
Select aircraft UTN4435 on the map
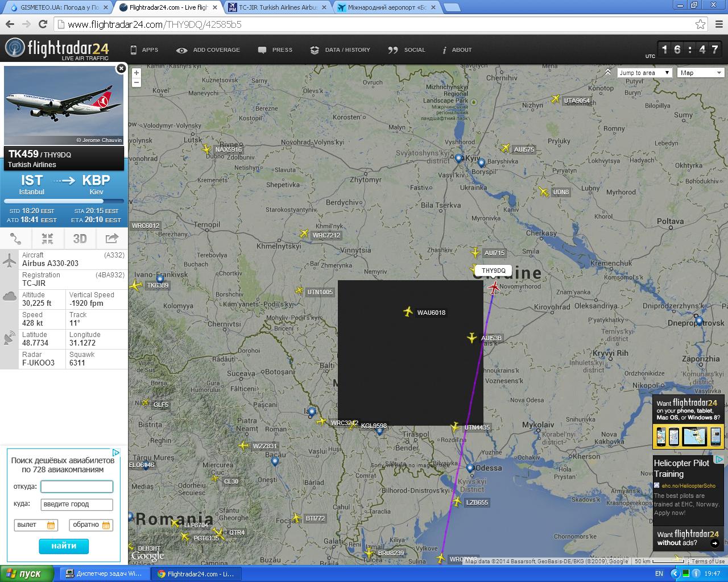pyautogui.click(x=455, y=427)
